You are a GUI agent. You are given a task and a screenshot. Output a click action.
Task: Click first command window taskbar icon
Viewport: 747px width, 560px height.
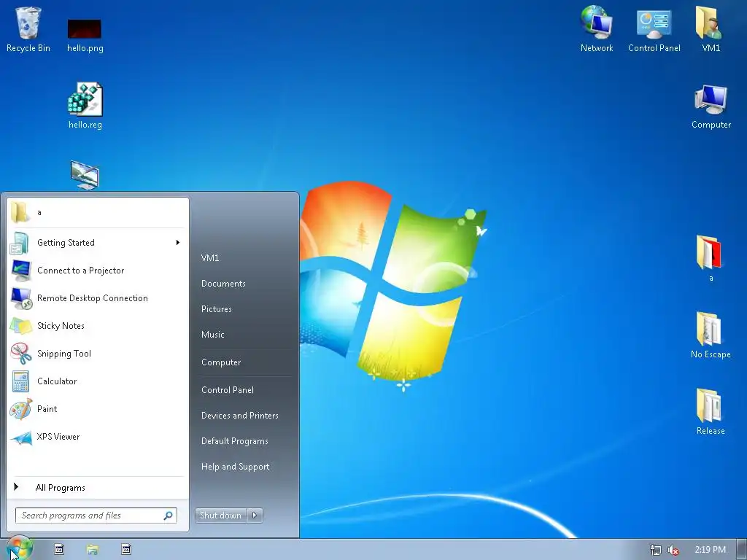coord(59,550)
